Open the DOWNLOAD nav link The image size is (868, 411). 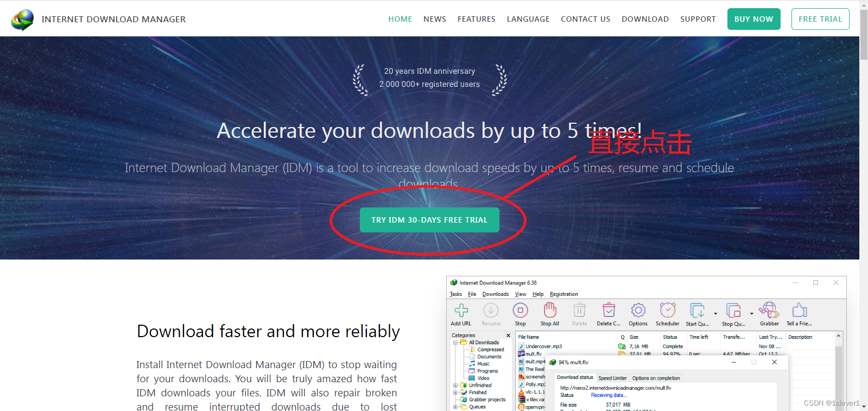point(645,19)
